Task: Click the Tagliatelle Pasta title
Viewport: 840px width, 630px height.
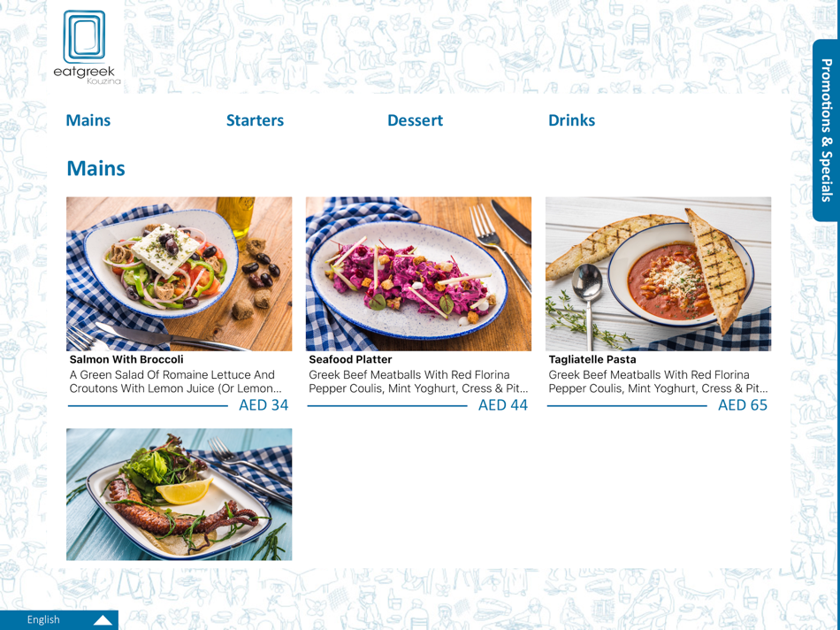Action: [592, 359]
